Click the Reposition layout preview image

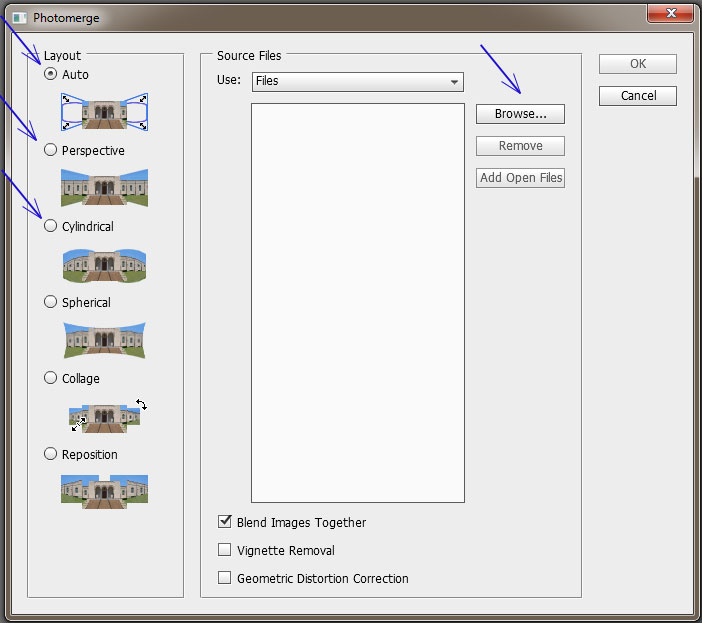click(104, 491)
